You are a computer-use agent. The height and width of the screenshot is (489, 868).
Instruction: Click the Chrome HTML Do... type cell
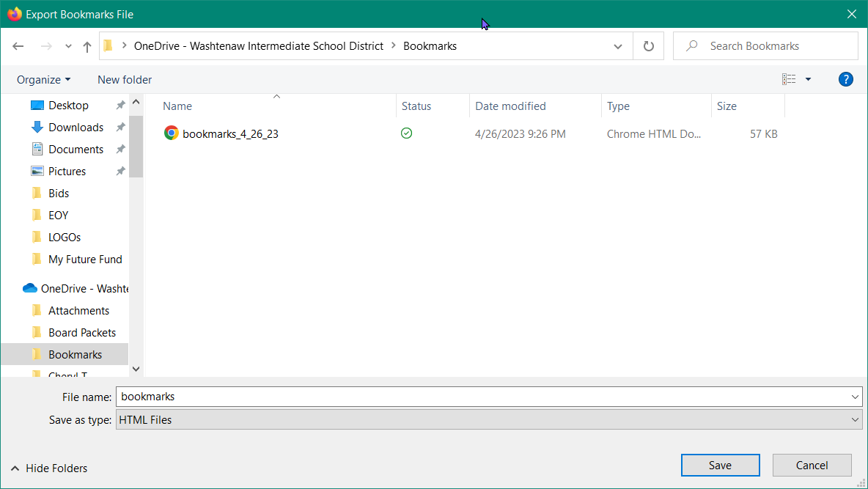tap(654, 134)
